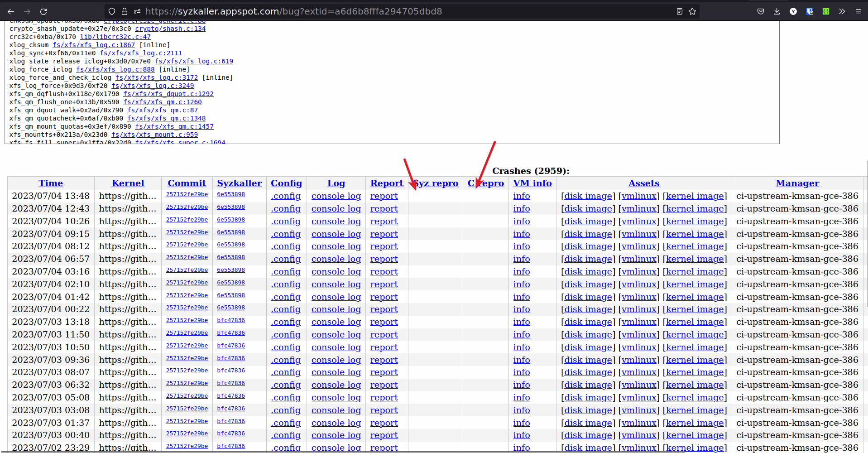Open the fs/xfs/xfs_mount.c:959 source link
The image size is (868, 453).
point(154,135)
